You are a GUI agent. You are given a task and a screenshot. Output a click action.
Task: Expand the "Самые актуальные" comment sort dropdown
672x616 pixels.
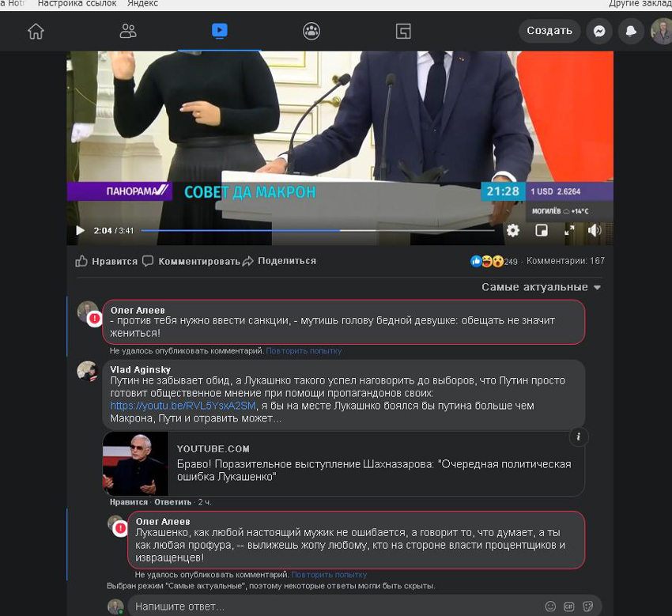(541, 287)
